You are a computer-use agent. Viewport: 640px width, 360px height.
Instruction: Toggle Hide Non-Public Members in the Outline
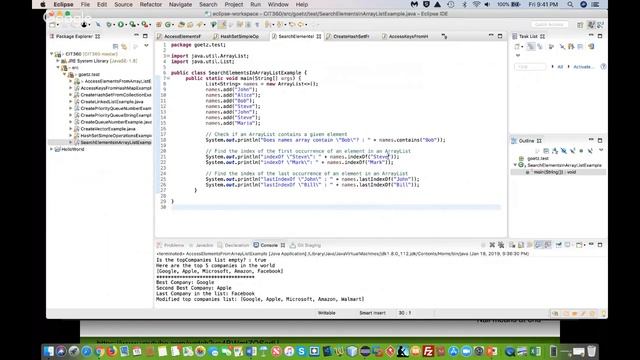click(x=581, y=151)
